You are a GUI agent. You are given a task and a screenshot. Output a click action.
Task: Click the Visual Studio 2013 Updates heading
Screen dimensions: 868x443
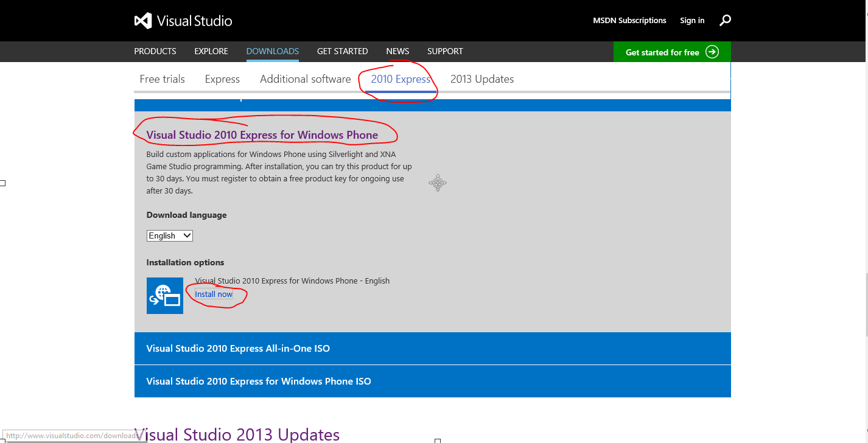pos(237,434)
